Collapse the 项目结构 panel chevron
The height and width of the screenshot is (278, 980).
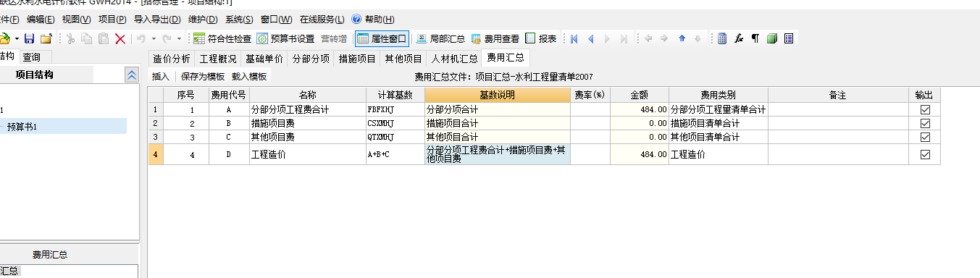pos(131,75)
